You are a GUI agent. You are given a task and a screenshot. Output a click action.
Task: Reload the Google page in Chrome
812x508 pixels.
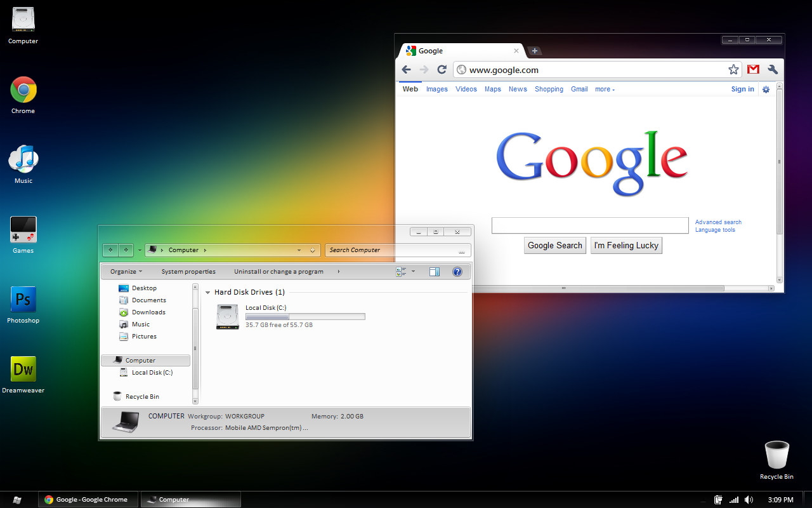coord(442,70)
